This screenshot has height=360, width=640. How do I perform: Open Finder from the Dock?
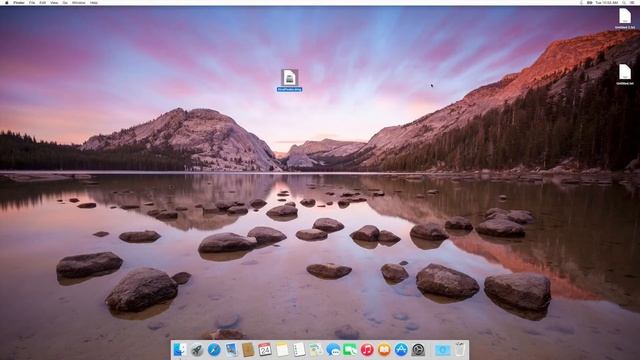pyautogui.click(x=180, y=350)
